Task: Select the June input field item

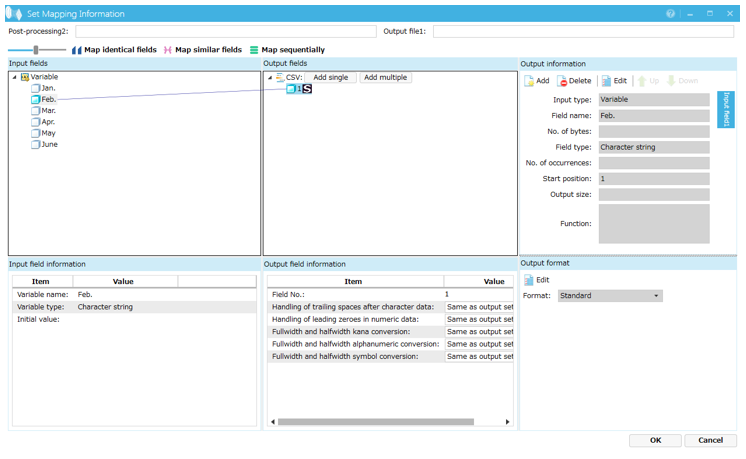Action: click(x=48, y=144)
